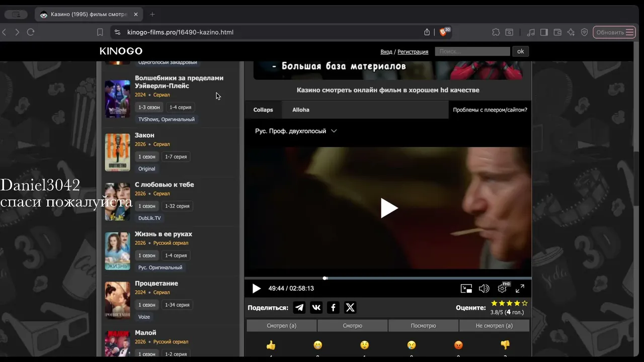644x362 pixels.
Task: Open the extensions puzzle icon
Action: [496, 32]
